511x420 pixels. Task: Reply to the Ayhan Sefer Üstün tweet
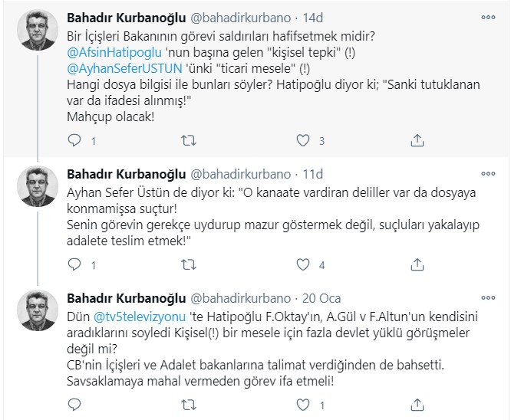[x=74, y=265]
